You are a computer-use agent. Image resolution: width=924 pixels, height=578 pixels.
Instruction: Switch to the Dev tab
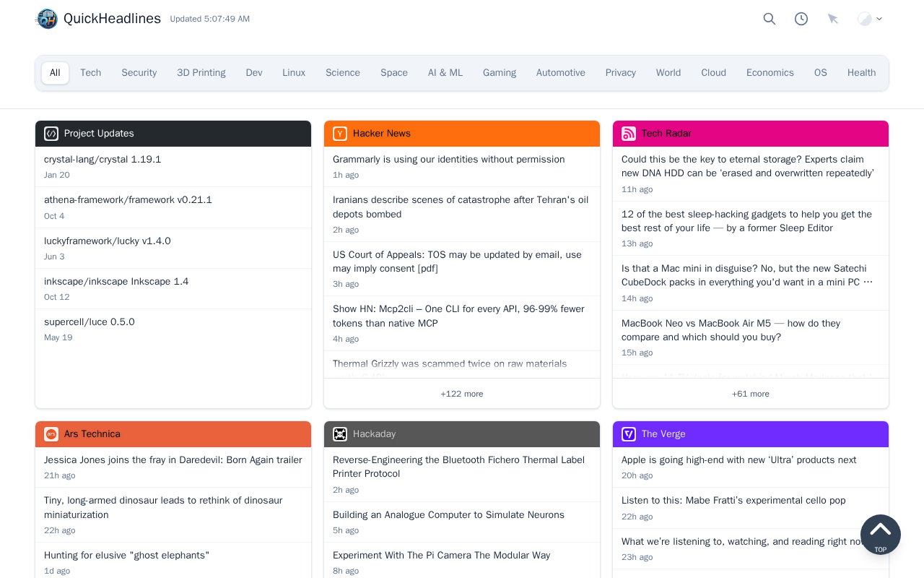coord(254,73)
